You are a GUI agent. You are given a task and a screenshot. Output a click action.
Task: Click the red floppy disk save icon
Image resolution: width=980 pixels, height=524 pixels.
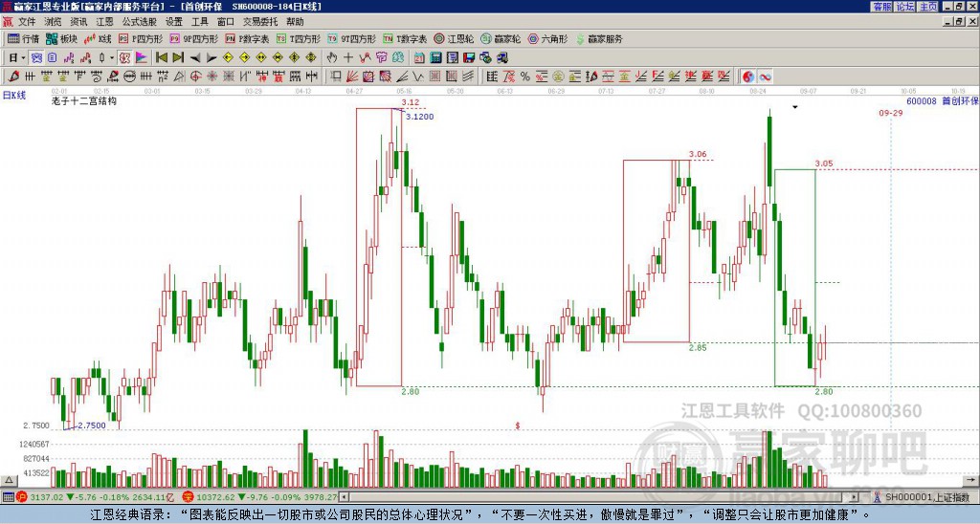pos(469,57)
